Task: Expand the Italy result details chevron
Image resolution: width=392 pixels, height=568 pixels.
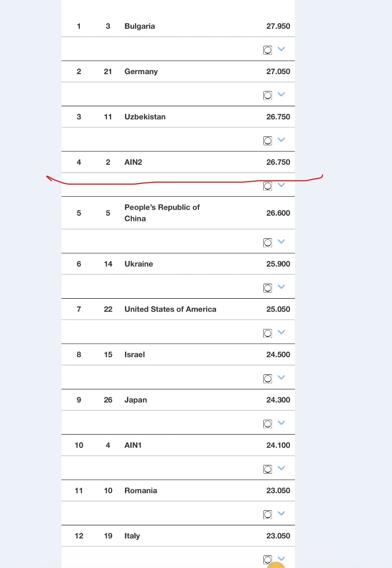Action: pos(281,558)
